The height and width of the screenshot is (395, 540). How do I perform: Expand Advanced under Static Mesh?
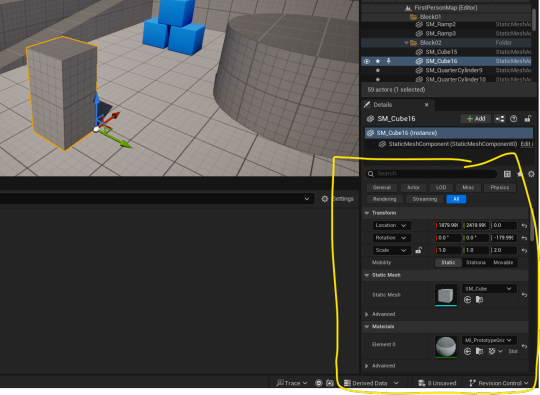pyautogui.click(x=367, y=314)
